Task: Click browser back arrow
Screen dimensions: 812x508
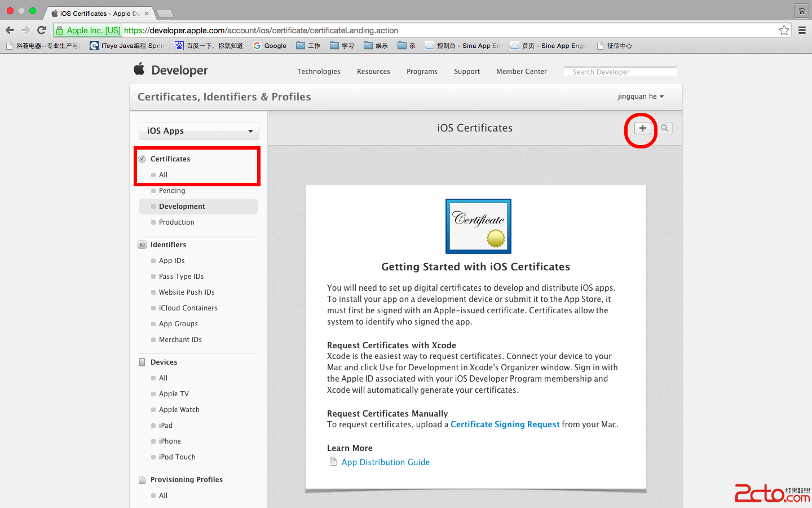Action: pos(10,30)
